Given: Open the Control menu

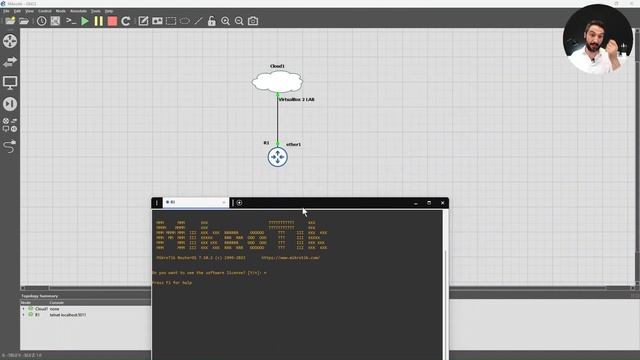Looking at the screenshot, I should click(44, 11).
